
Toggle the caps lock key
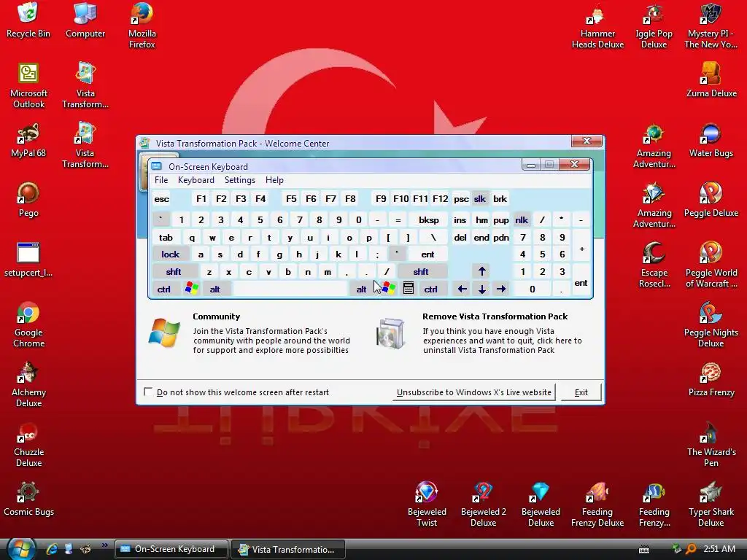coord(171,254)
